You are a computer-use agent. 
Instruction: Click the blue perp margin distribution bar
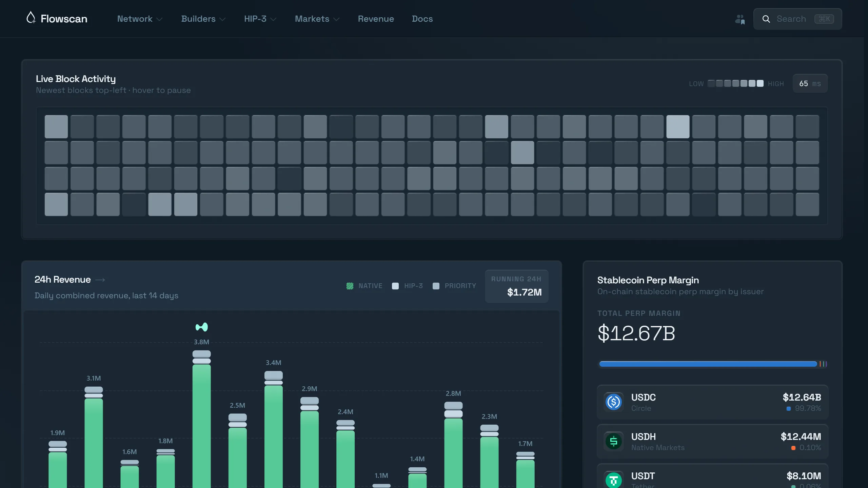click(708, 364)
